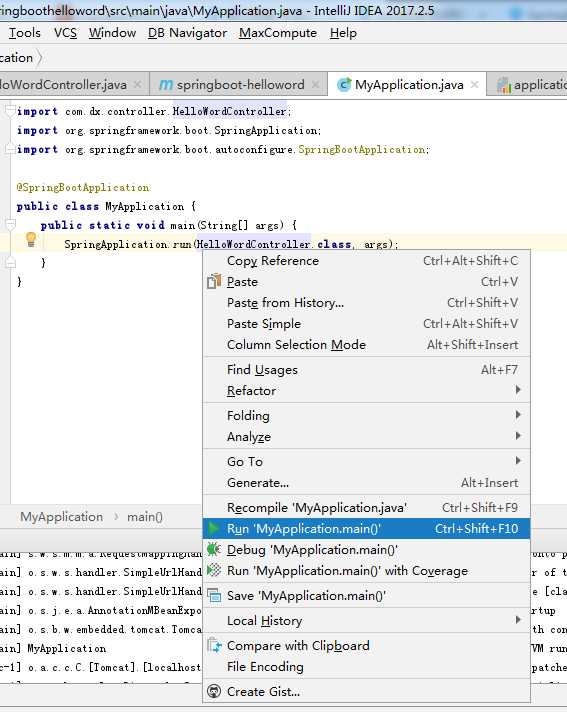567x712 pixels.
Task: Expand the Analyze submenu
Action: pyautogui.click(x=366, y=436)
